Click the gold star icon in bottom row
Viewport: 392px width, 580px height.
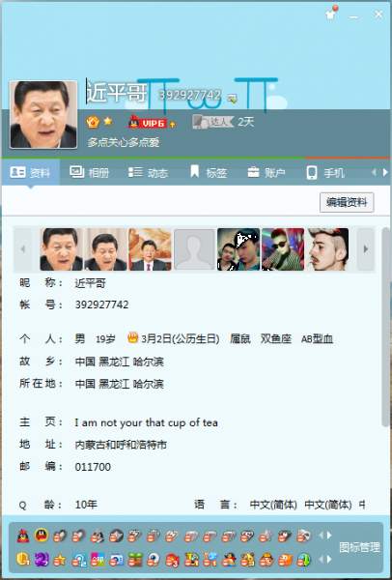(60, 560)
